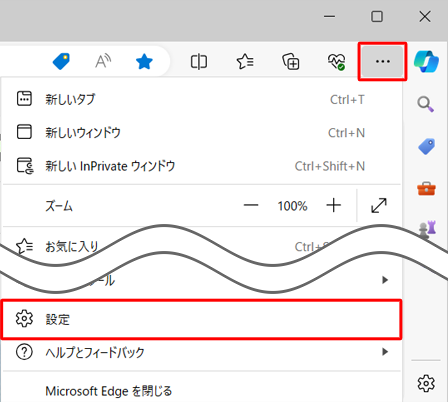Open Browser essentials heart icon
This screenshot has width=448, height=402.
click(x=336, y=62)
